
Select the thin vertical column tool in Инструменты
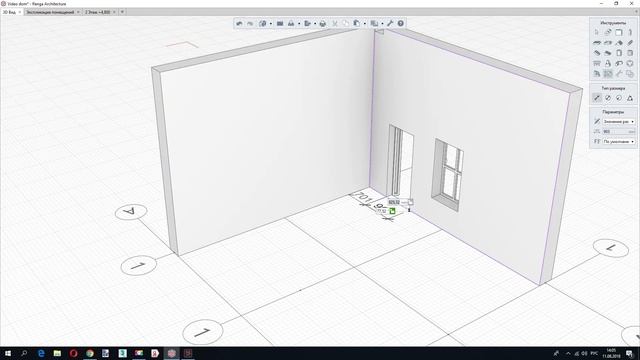pyautogui.click(x=630, y=32)
